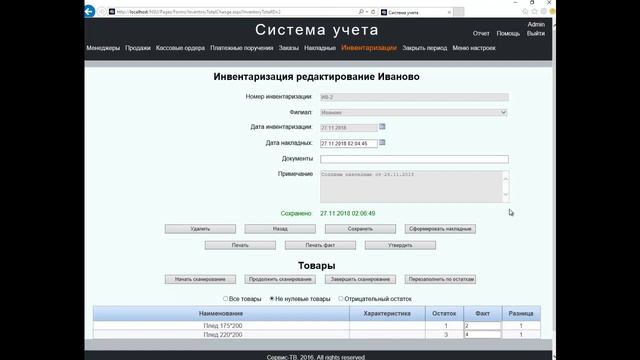
Task: Click the Разница column header
Action: point(521,313)
